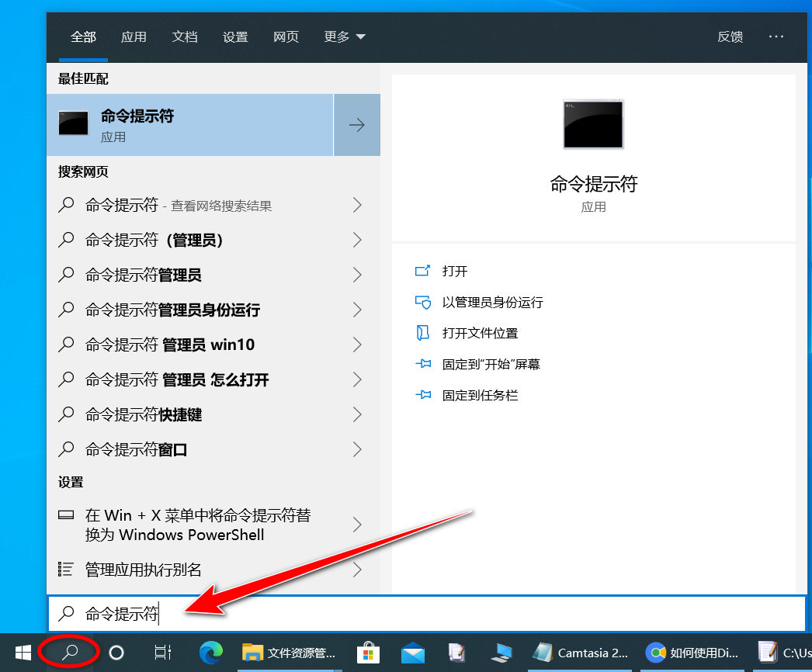点击最佳匹配右侧的箭头按钮

click(x=356, y=124)
